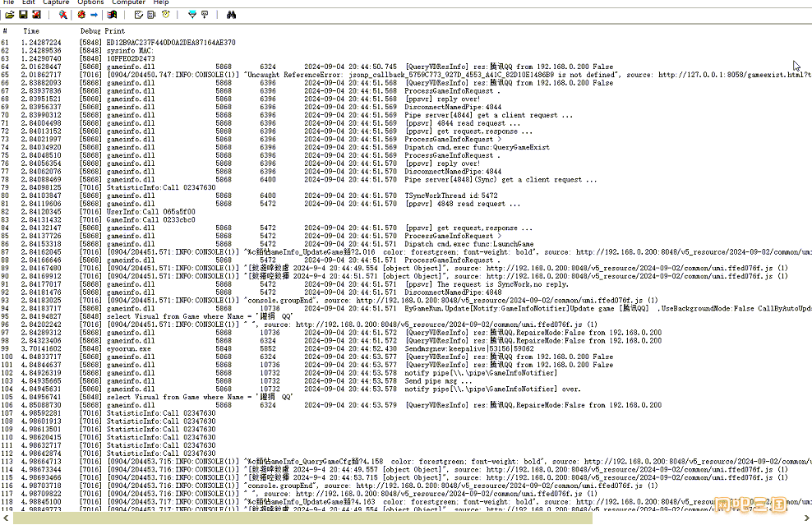Screen dimensions: 812x525
Task: Select row 94 'EyGameRun.Update' line
Action: click(406, 308)
